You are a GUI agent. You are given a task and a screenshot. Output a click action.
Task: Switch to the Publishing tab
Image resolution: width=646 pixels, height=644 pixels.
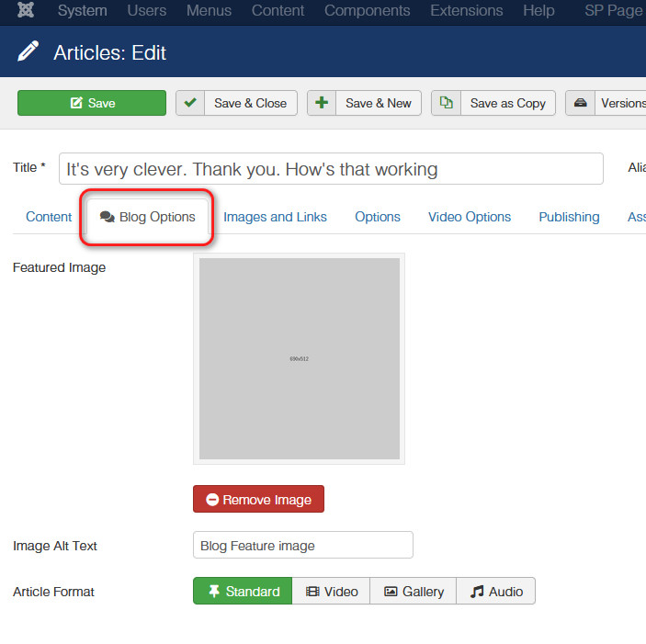coord(569,217)
